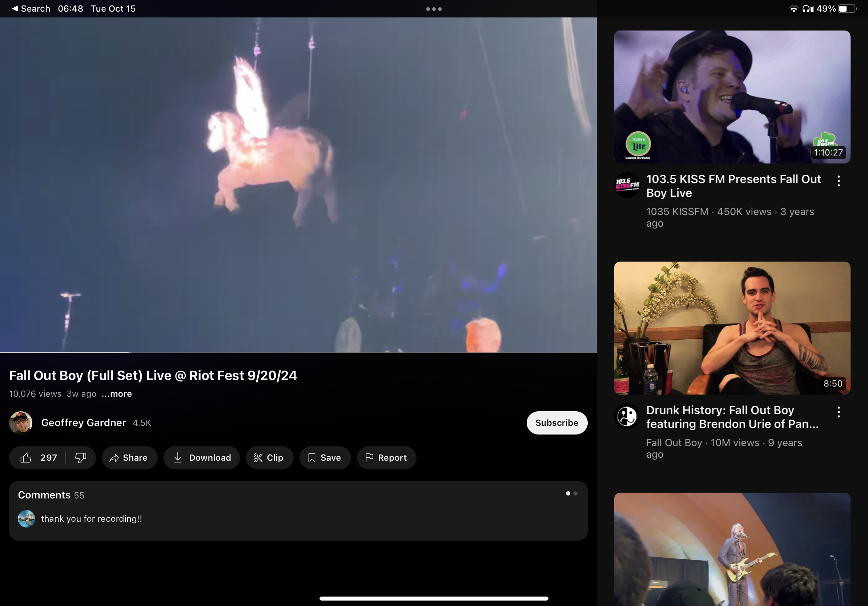
Task: Switch comments card using page dots
Action: click(x=571, y=493)
